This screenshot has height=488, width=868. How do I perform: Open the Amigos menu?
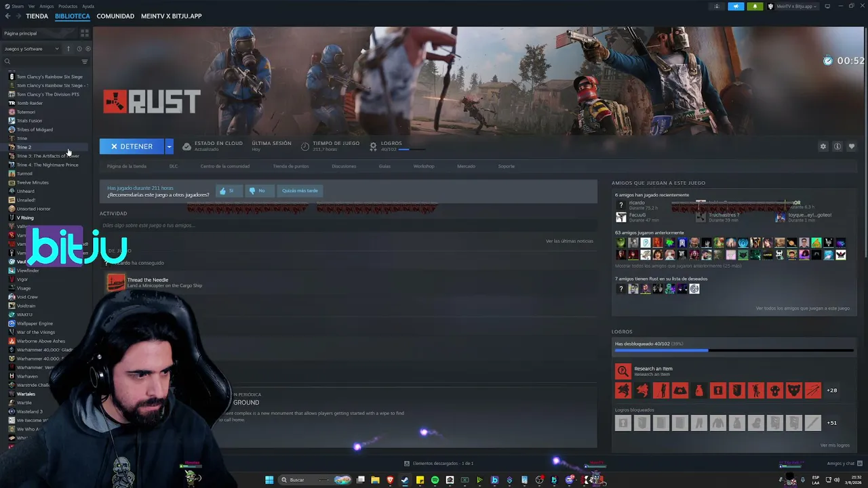click(x=47, y=6)
